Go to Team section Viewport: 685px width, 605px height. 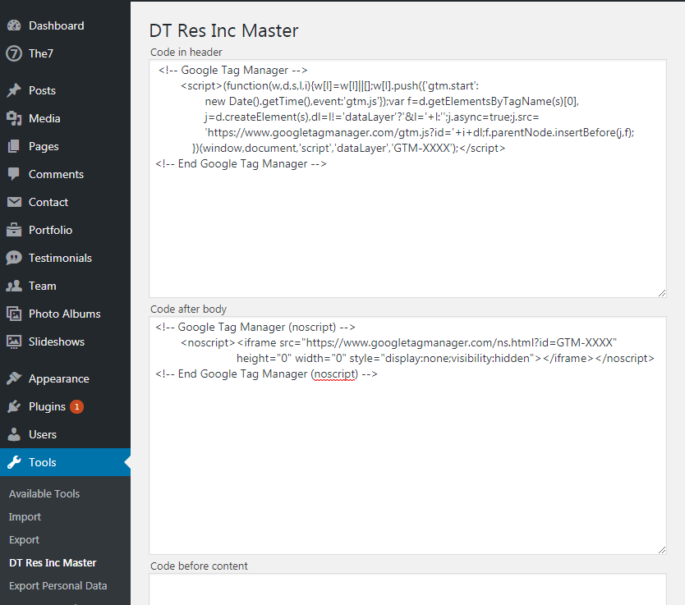tap(42, 286)
